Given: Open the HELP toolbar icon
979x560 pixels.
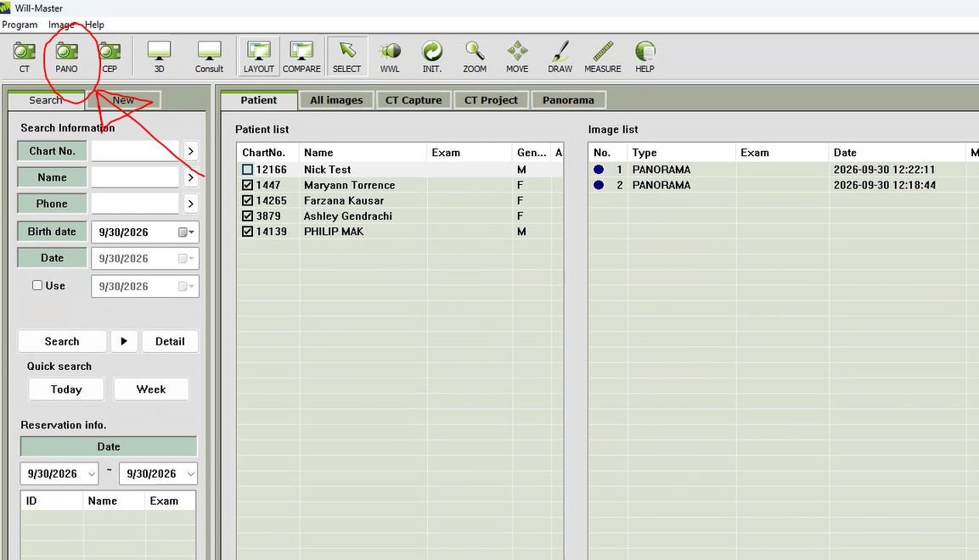Looking at the screenshot, I should (645, 57).
